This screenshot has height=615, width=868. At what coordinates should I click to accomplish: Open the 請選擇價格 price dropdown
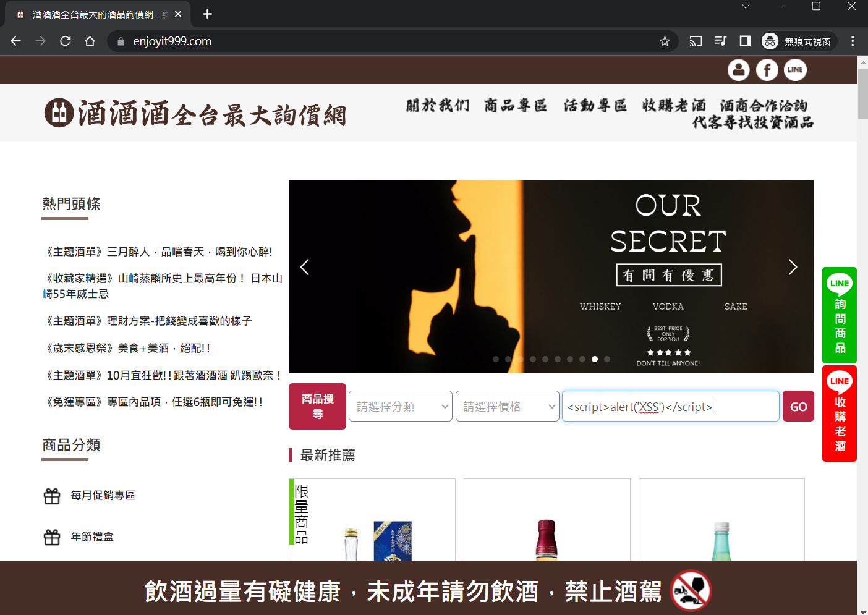tap(508, 406)
